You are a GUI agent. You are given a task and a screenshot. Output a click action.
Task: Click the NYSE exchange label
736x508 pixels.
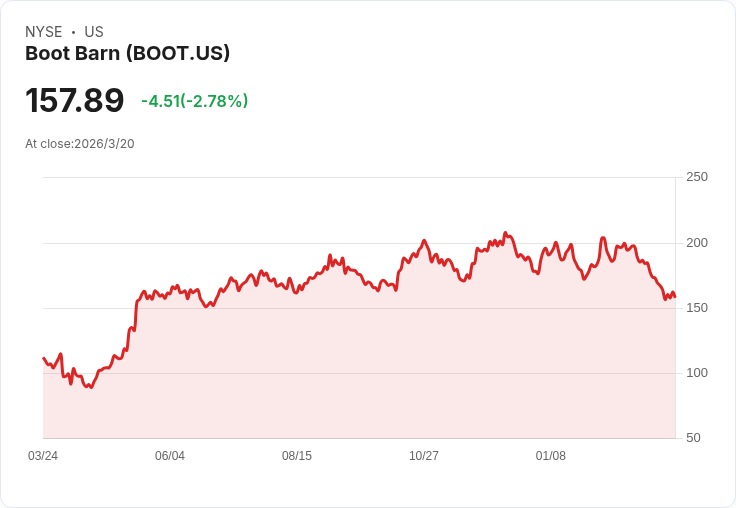[x=44, y=32]
